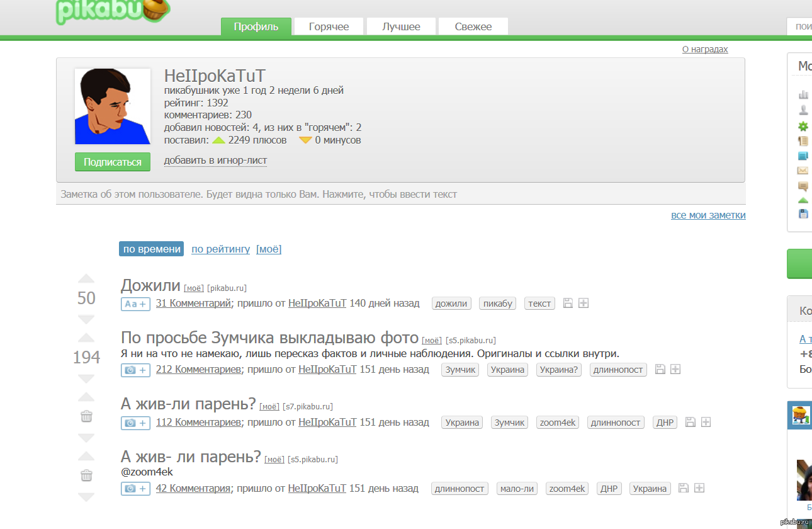Click the Украина? tag
This screenshot has width=812, height=529.
[560, 370]
